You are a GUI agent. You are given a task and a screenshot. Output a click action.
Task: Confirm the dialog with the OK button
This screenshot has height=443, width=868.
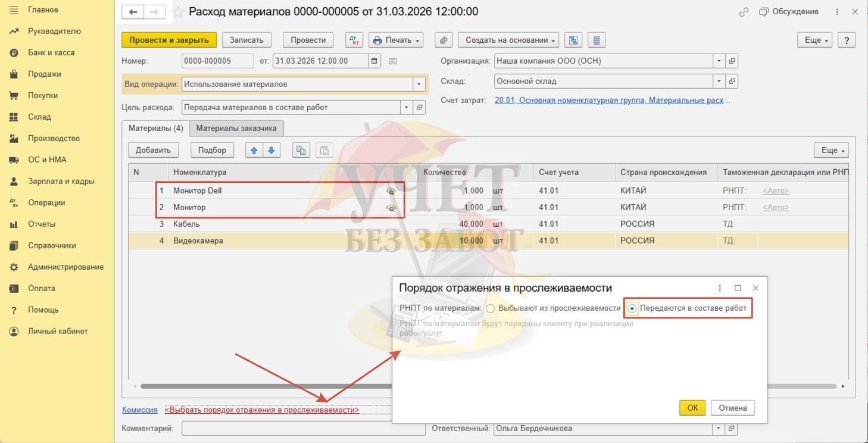click(x=692, y=408)
